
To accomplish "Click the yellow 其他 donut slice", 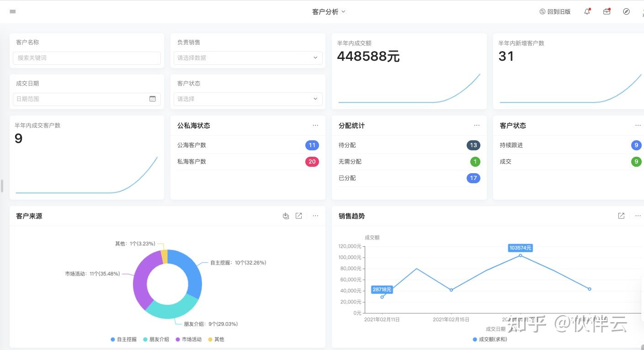I will [x=164, y=257].
